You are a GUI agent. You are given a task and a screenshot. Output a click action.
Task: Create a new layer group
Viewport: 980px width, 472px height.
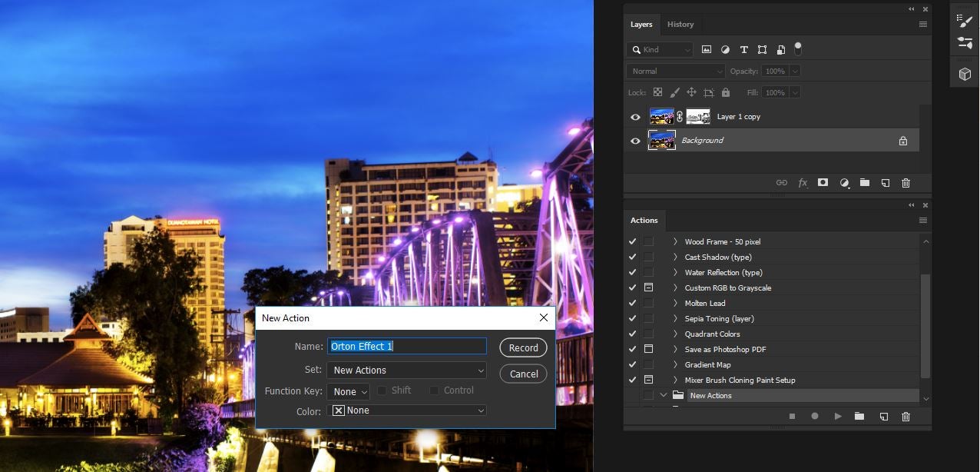tap(864, 183)
